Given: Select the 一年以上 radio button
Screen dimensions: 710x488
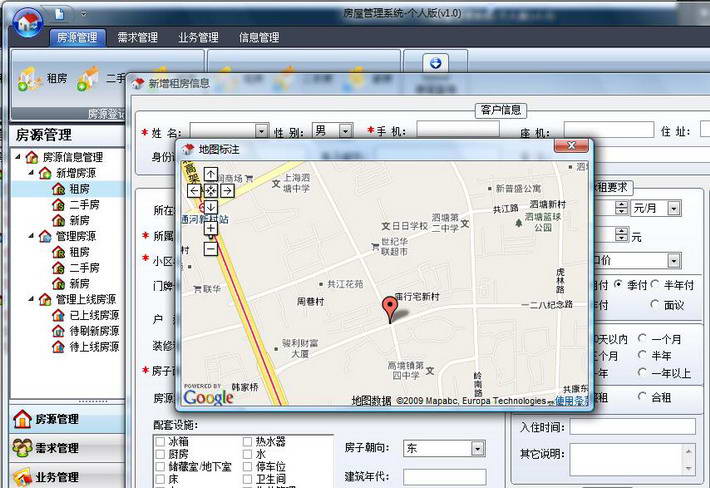Looking at the screenshot, I should click(642, 373).
